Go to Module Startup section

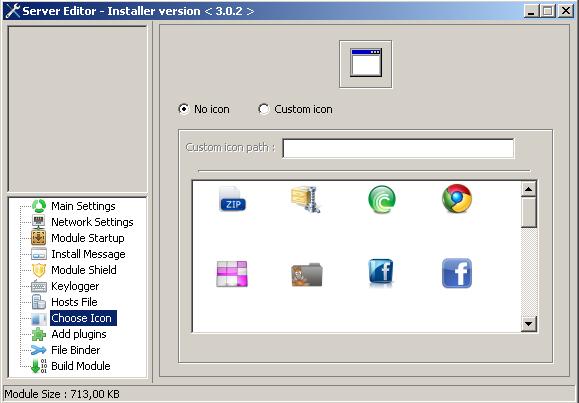coord(88,238)
